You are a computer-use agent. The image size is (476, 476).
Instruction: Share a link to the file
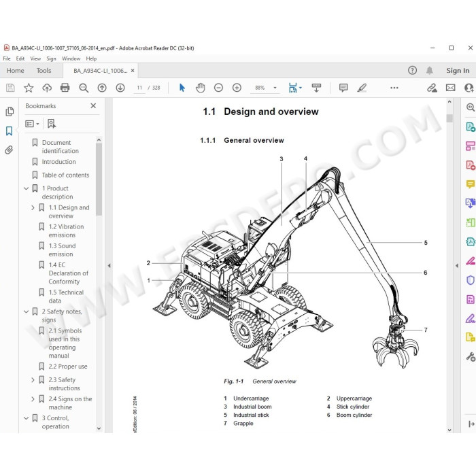point(432,88)
